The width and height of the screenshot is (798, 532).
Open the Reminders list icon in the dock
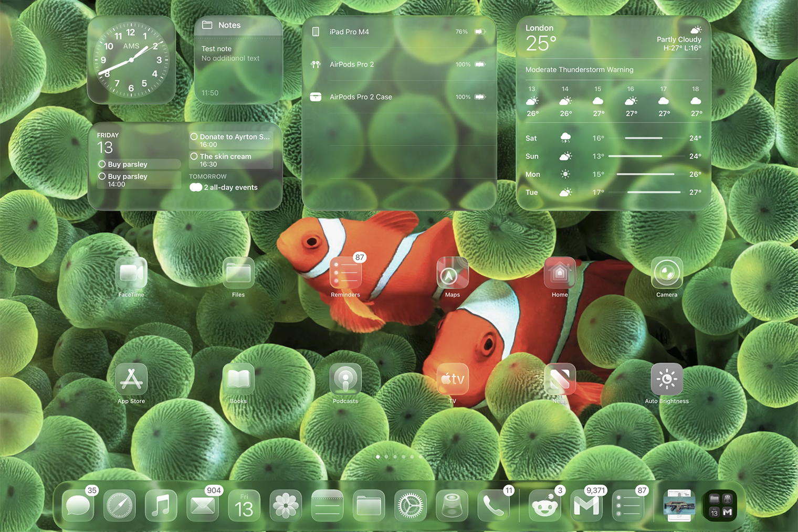pyautogui.click(x=628, y=506)
